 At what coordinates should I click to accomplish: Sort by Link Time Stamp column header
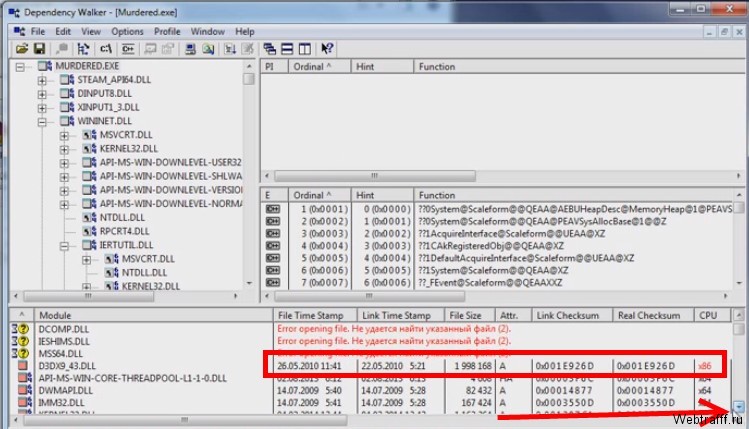pos(401,315)
